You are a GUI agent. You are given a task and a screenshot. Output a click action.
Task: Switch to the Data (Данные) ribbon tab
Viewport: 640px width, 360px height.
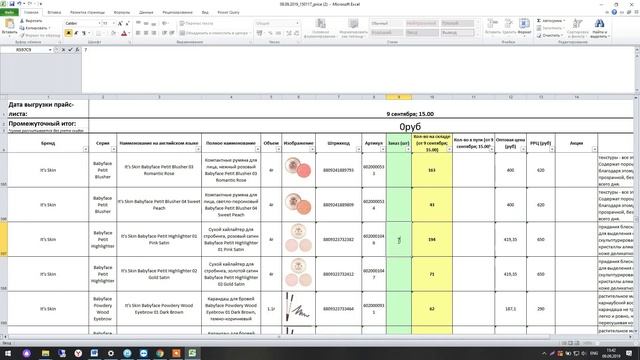point(146,13)
